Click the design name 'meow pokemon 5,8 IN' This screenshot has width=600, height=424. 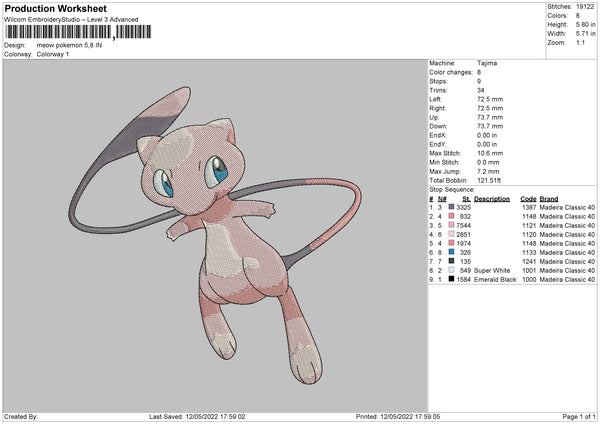69,45
